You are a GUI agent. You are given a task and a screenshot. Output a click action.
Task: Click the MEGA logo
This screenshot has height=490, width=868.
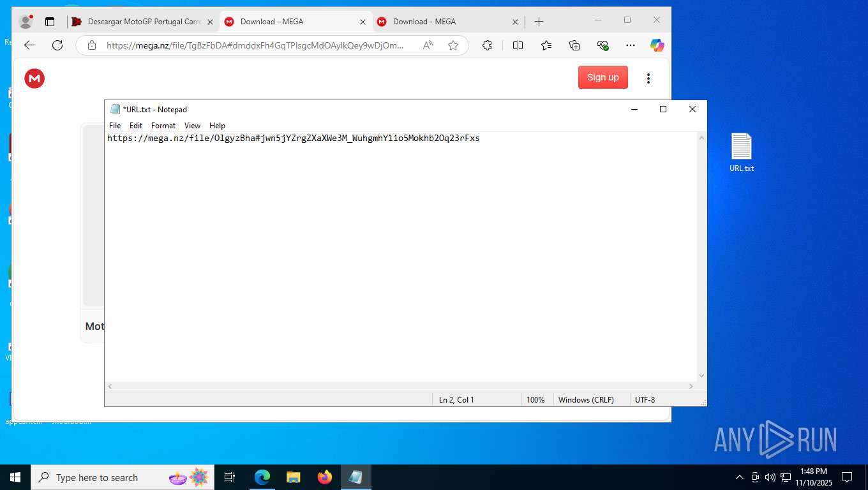(x=34, y=78)
